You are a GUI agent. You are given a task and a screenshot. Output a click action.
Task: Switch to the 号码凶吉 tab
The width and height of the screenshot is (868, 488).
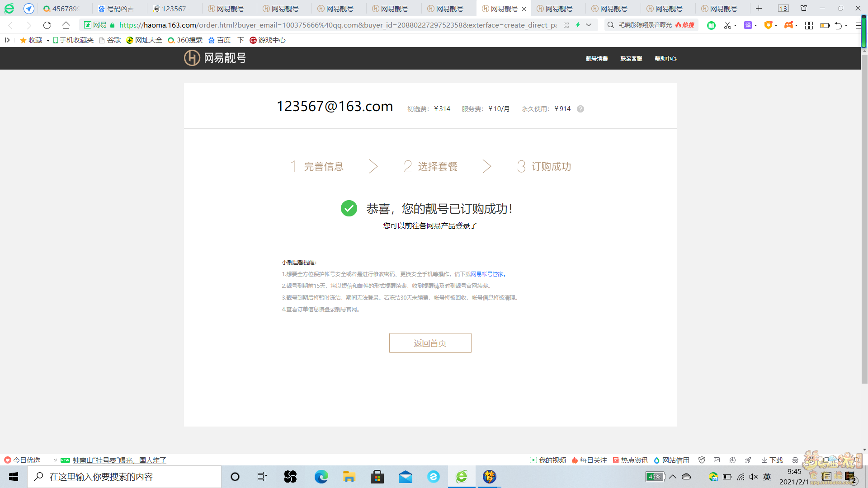[116, 9]
